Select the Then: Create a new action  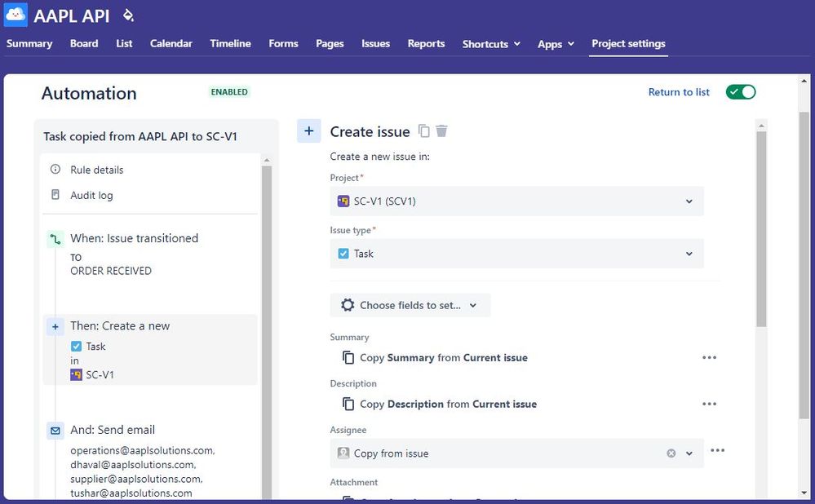pyautogui.click(x=150, y=350)
